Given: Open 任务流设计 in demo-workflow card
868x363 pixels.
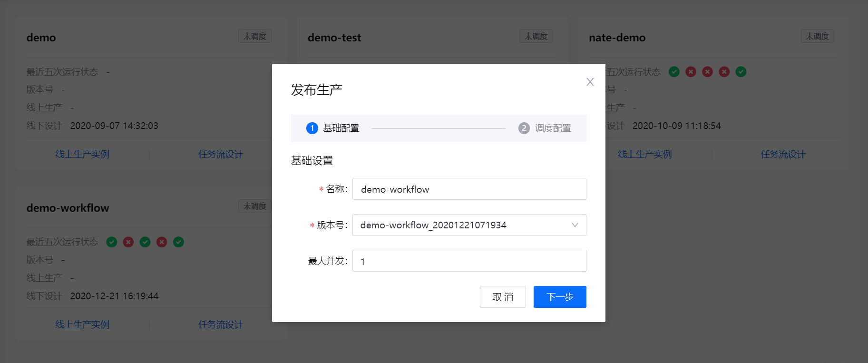Looking at the screenshot, I should pyautogui.click(x=221, y=324).
